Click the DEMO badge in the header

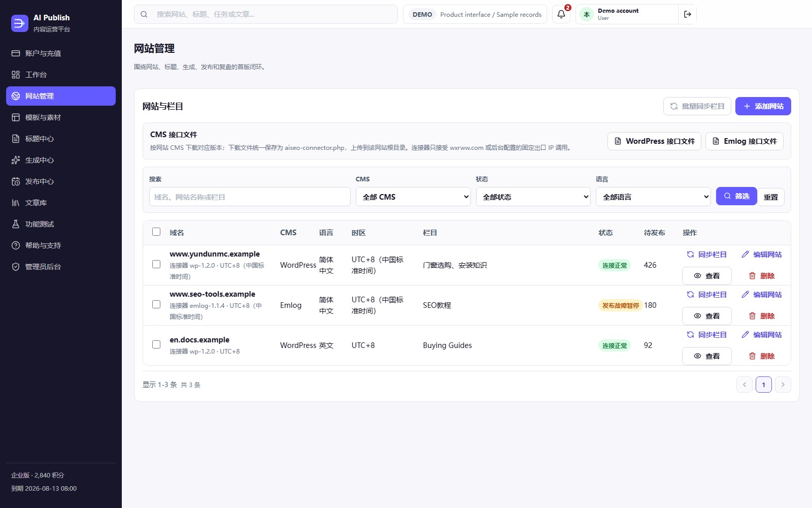(x=422, y=14)
